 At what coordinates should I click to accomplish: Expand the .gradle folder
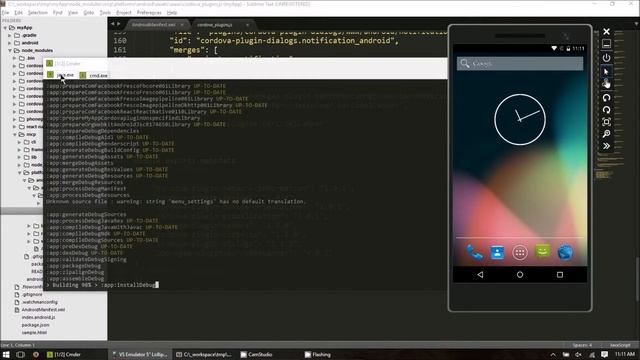[10, 36]
